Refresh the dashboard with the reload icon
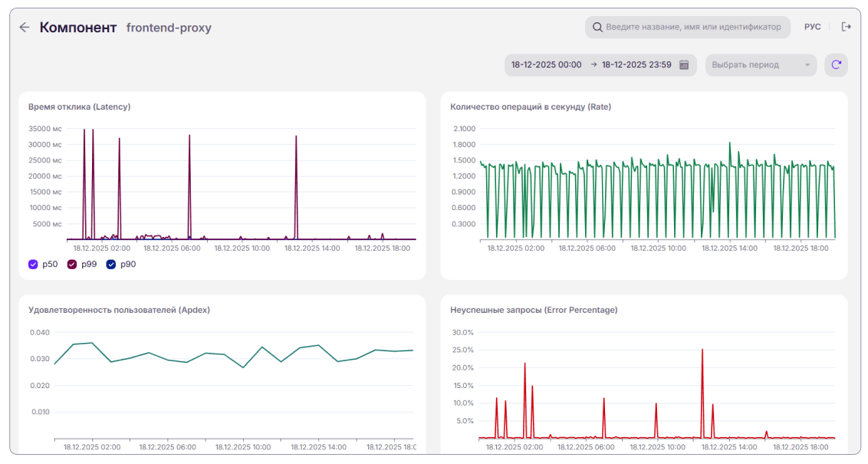 pos(836,64)
